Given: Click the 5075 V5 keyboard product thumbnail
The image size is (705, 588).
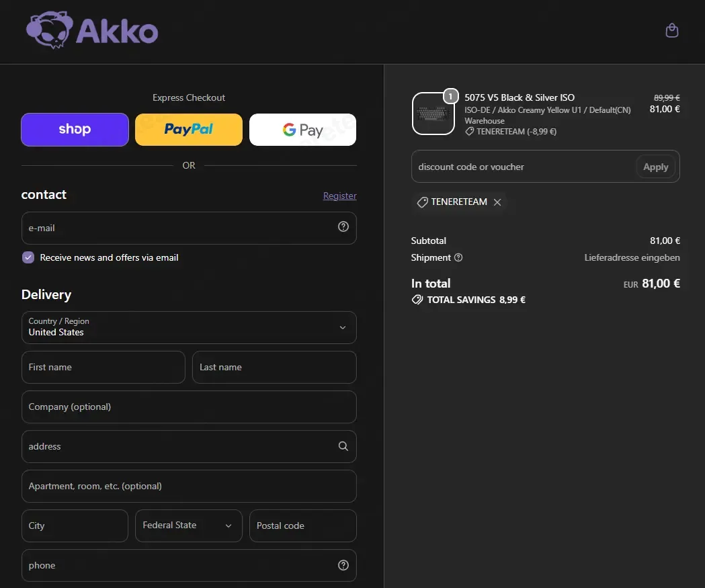Looking at the screenshot, I should point(433,114).
